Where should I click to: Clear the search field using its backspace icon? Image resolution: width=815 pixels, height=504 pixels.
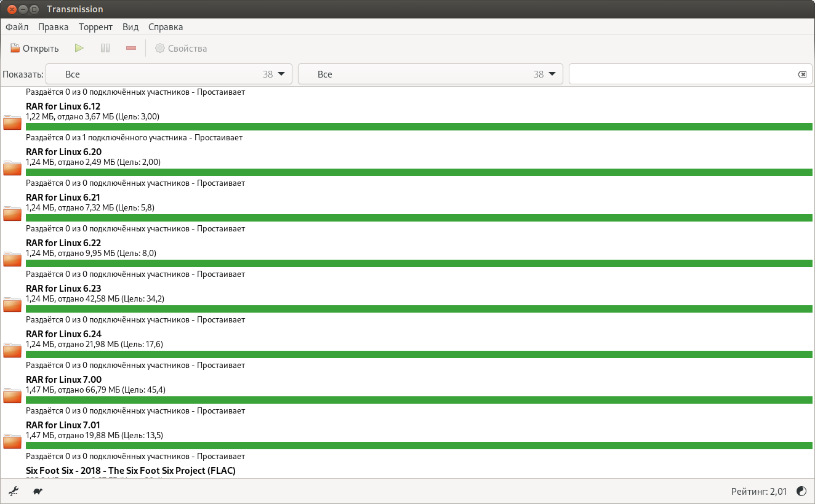(801, 74)
